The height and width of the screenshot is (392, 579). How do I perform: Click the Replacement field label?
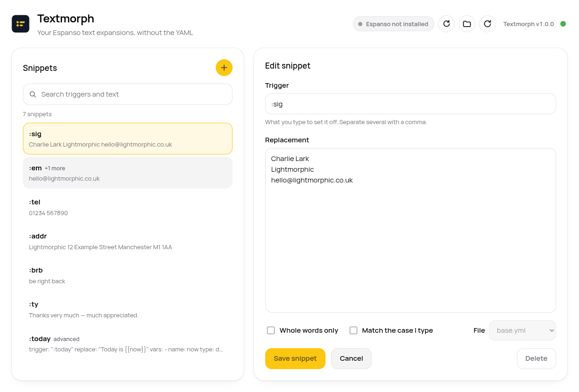point(287,140)
